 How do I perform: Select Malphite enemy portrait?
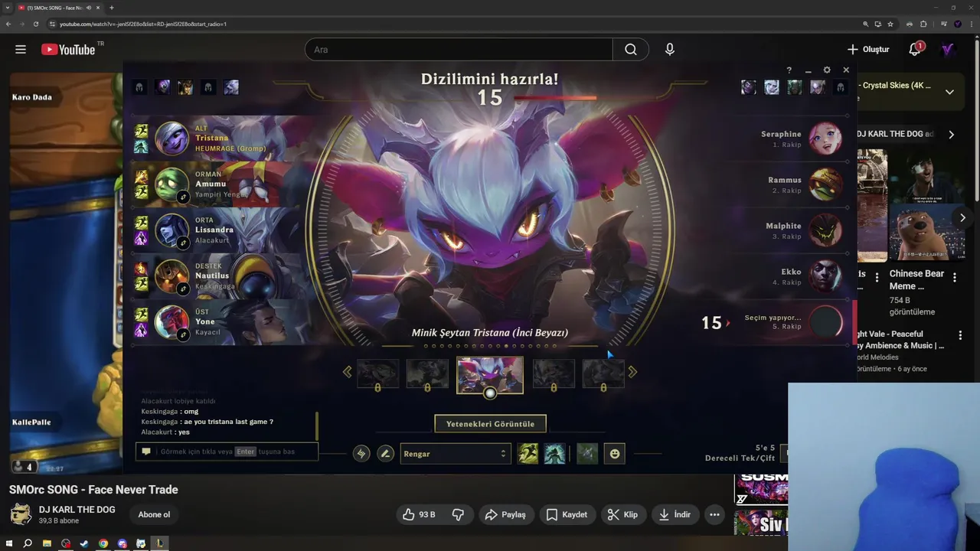pyautogui.click(x=825, y=230)
